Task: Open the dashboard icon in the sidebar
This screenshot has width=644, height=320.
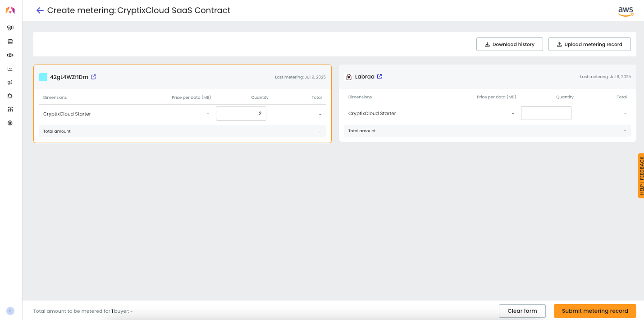Action: [10, 28]
